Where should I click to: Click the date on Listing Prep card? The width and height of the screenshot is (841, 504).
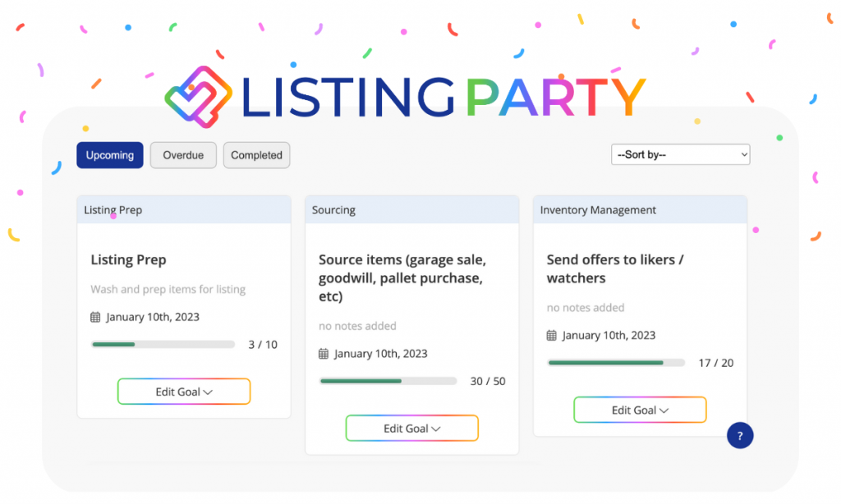[x=153, y=317]
